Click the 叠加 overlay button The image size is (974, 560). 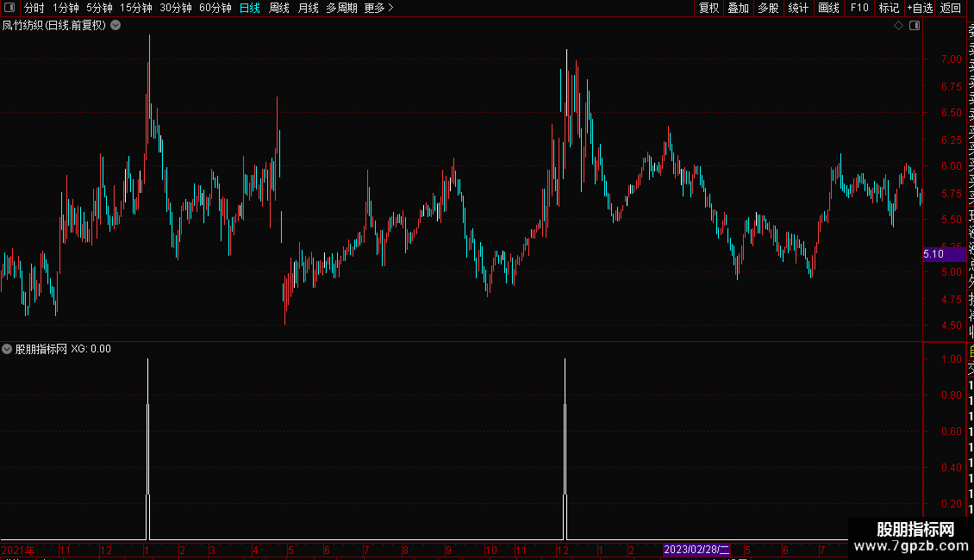(738, 8)
